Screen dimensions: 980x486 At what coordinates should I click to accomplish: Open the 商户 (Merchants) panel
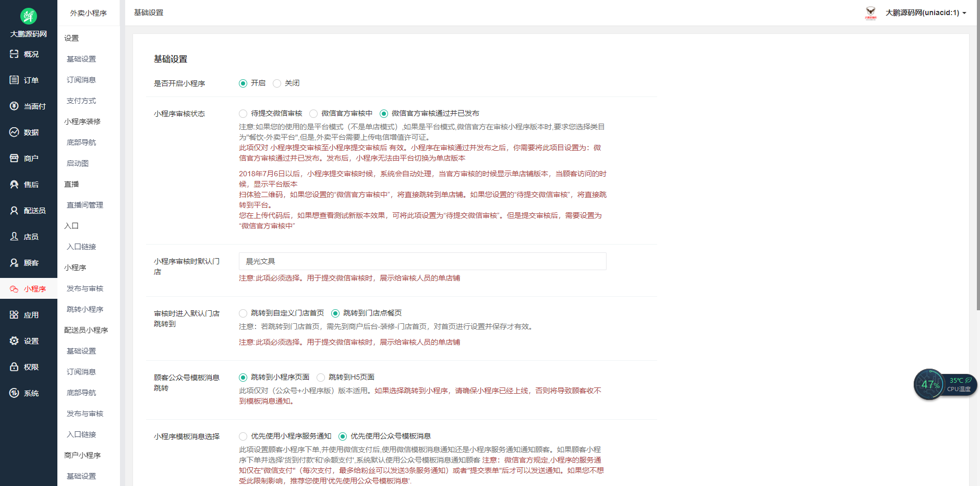[29, 158]
